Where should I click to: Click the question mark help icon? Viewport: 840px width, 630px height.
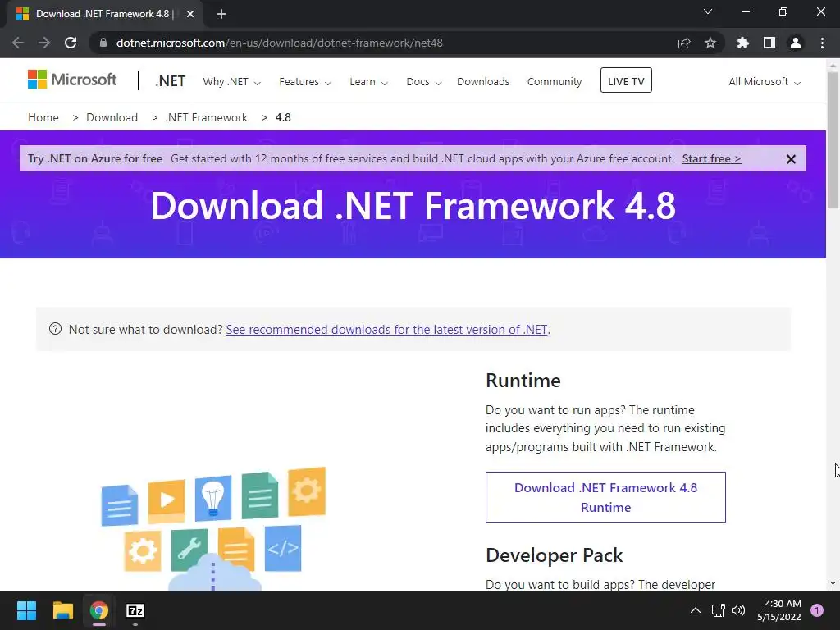(x=55, y=329)
